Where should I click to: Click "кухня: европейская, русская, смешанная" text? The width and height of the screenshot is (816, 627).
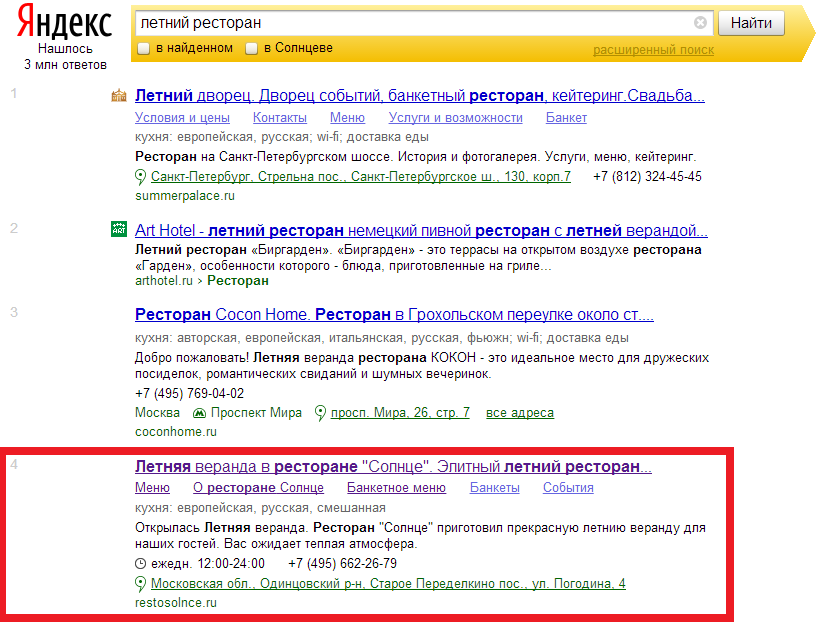[260, 508]
